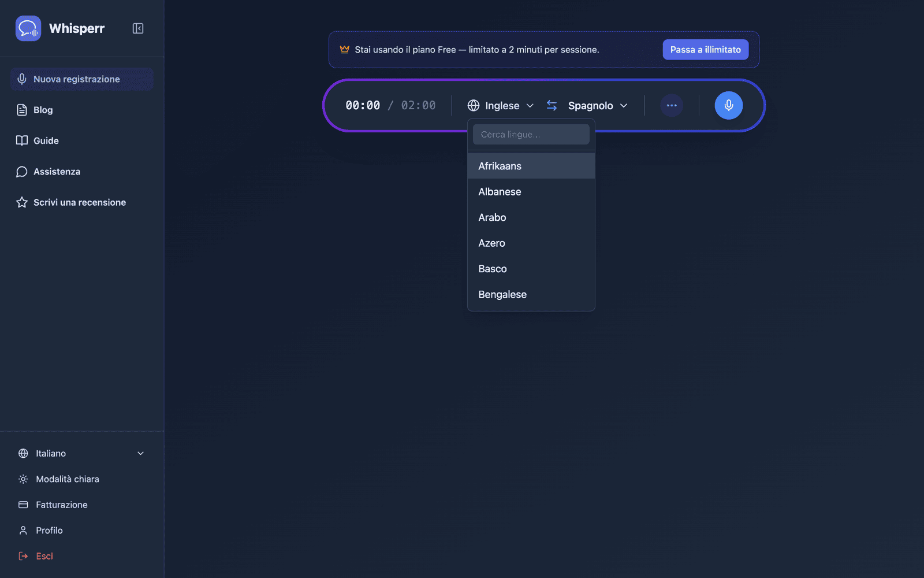Click the Whisperr logo icon
Screen dimensions: 924x578
28,28
